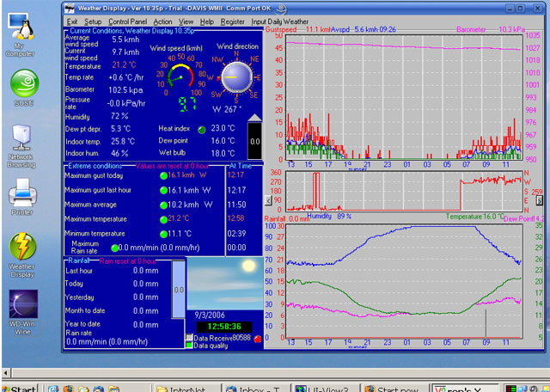Screen dimensions: 550x392
Task: Click the Humidity value 72 %
Action: pyautogui.click(x=119, y=116)
